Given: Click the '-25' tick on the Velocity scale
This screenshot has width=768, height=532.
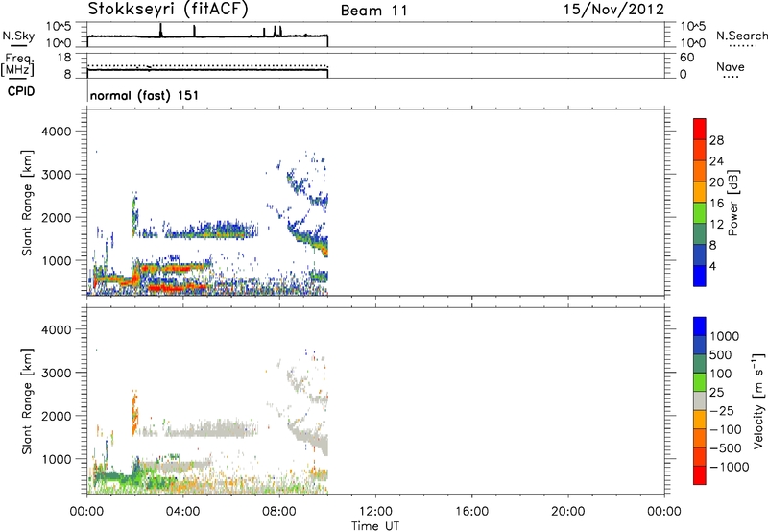Looking at the screenshot, I should [x=722, y=410].
